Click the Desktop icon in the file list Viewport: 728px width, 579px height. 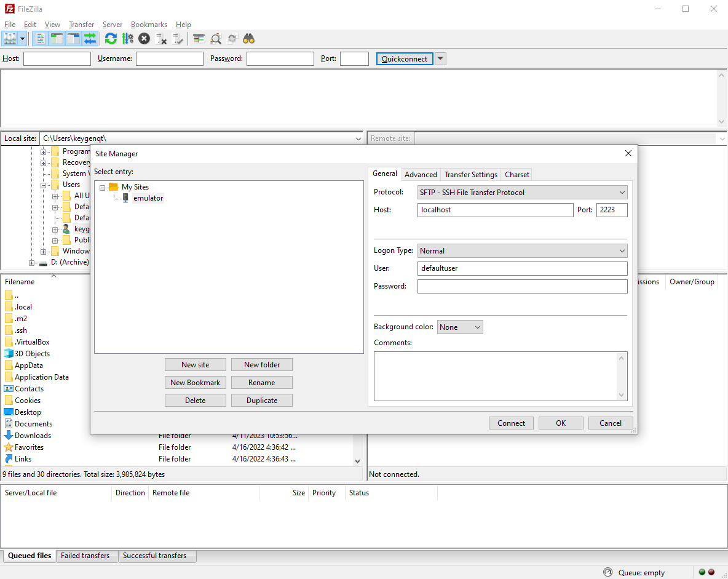pos(9,412)
